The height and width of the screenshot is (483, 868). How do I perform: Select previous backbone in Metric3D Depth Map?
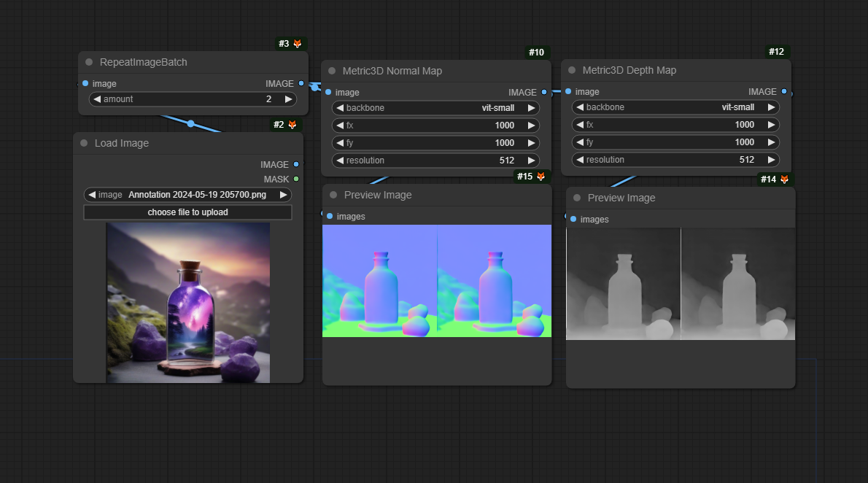[580, 107]
